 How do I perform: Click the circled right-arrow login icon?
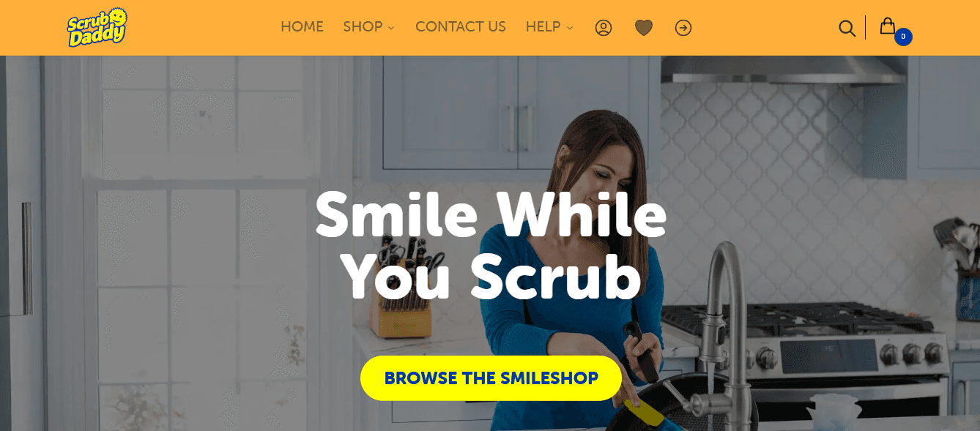683,28
